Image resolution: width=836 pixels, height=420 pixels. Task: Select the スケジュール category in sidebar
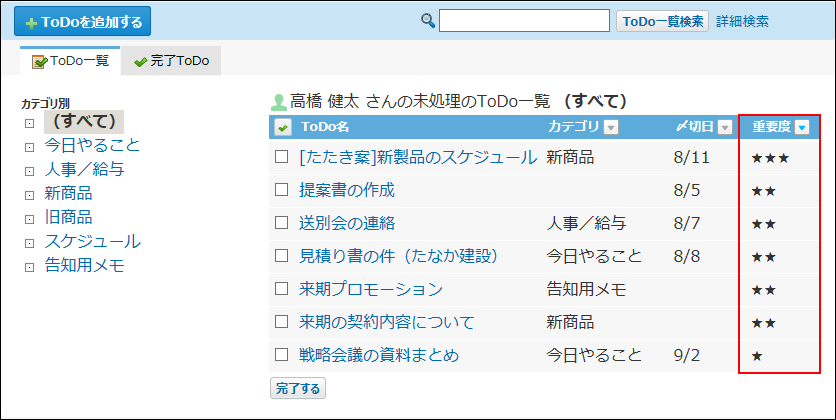[x=92, y=241]
